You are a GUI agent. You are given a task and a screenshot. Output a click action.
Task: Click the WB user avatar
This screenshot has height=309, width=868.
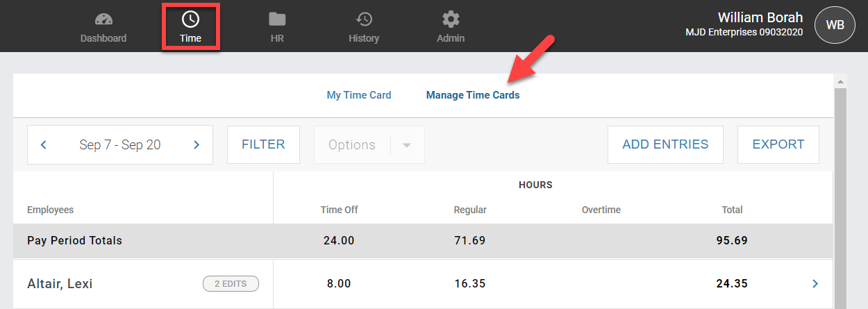[835, 25]
